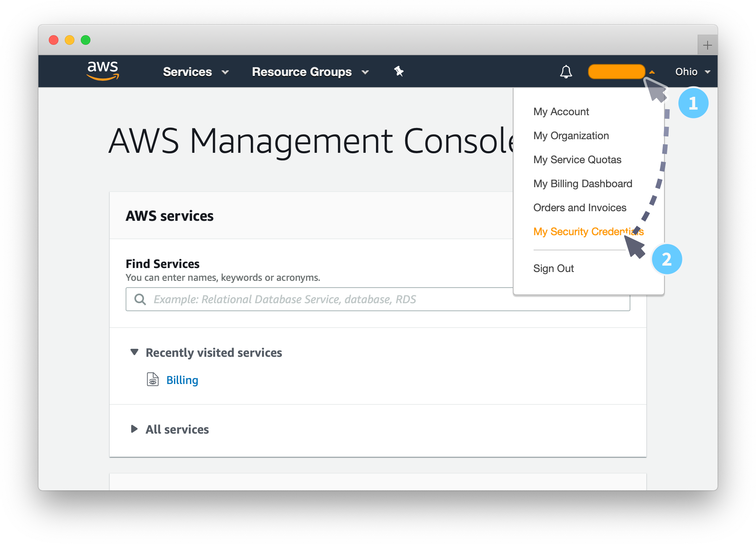This screenshot has height=544, width=756.
Task: Select My Account from menu
Action: 561,112
